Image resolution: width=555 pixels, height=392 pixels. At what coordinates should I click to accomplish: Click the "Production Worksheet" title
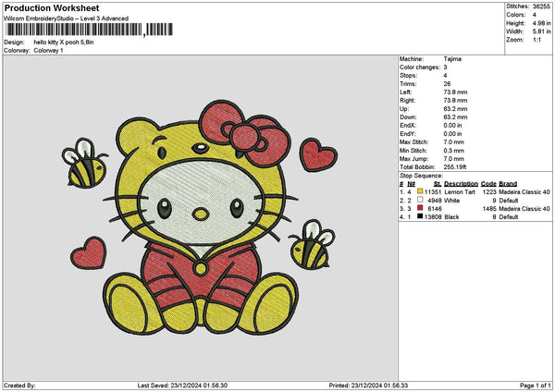pyautogui.click(x=52, y=7)
